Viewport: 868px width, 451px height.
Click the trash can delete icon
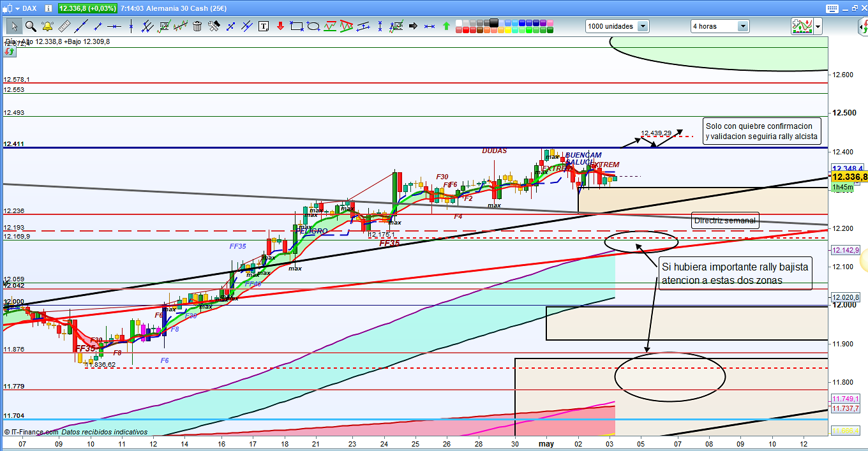197,26
